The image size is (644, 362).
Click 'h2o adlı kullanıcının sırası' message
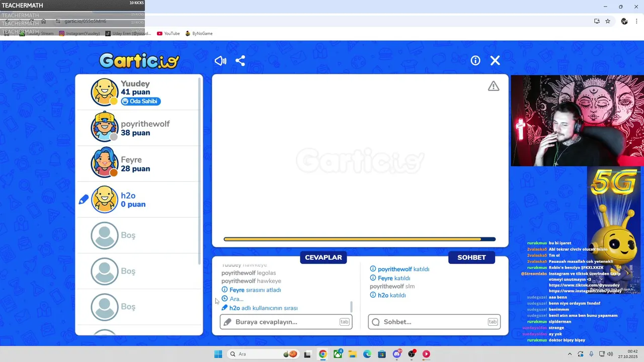coord(260,308)
